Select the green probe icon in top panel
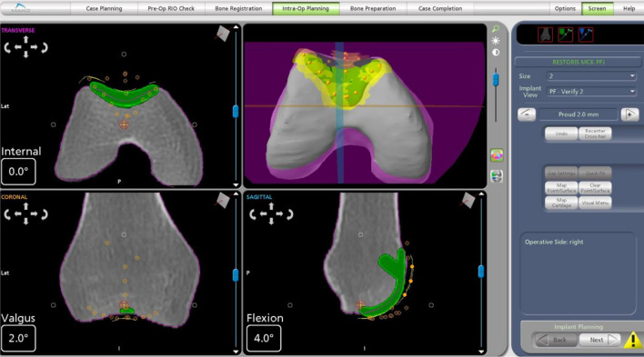 566,35
